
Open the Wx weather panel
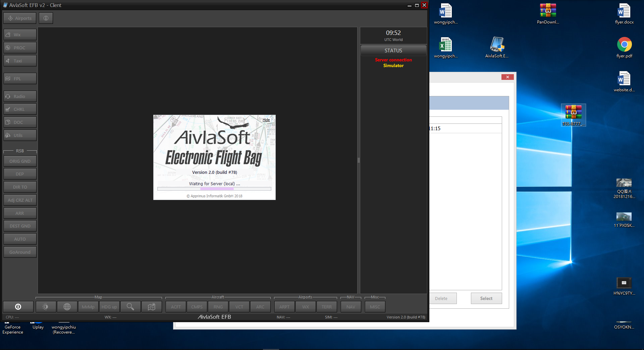pos(20,35)
